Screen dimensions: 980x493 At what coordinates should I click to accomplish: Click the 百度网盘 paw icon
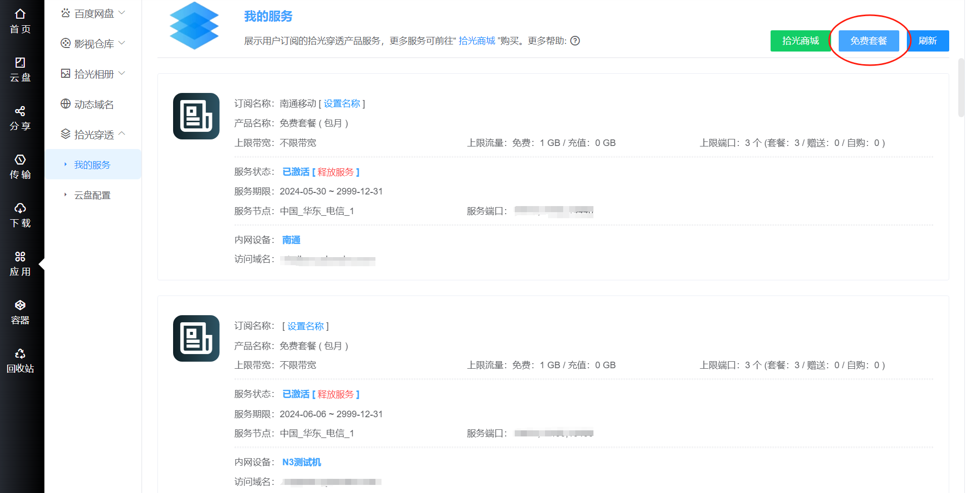[66, 13]
